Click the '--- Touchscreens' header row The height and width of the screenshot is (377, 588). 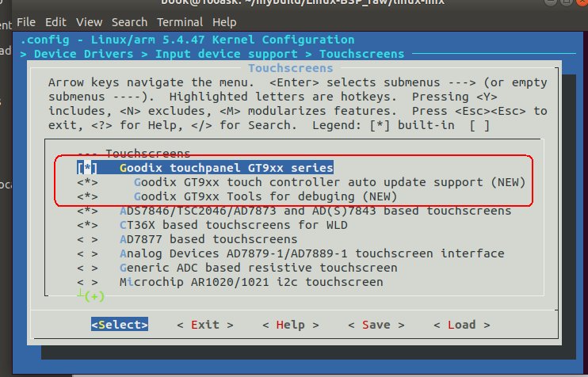pyautogui.click(x=134, y=154)
